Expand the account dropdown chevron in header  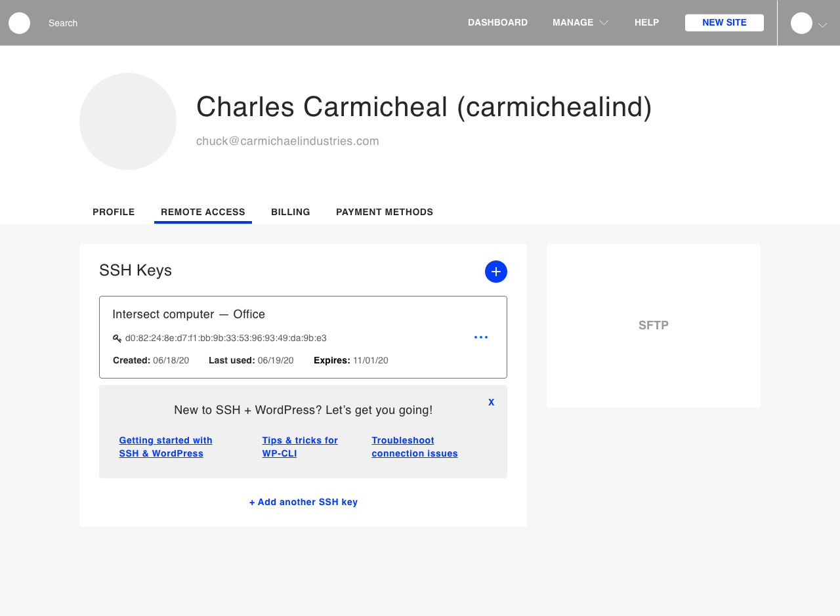[x=822, y=25]
